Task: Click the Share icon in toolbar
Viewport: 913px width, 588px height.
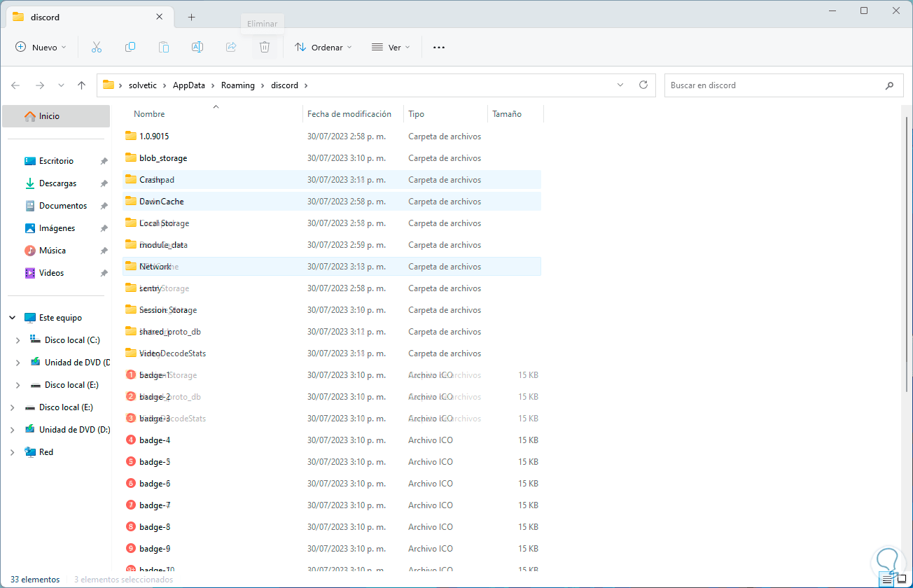Action: [x=231, y=47]
